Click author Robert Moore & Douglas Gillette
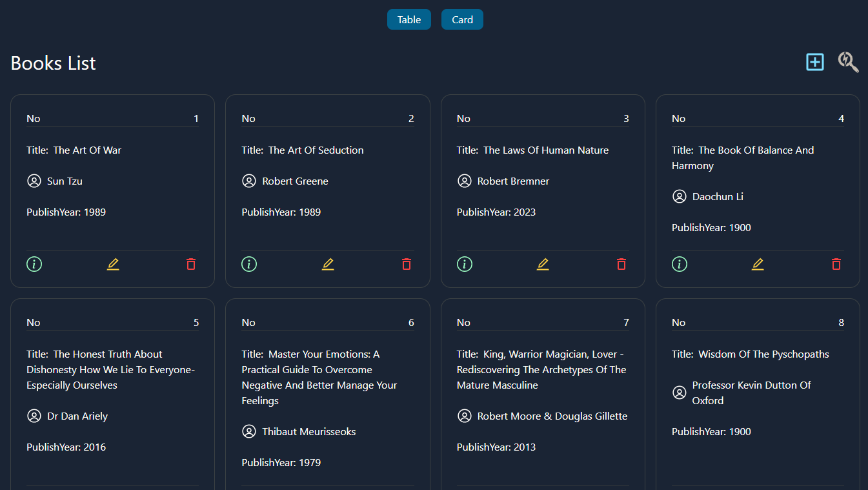The height and width of the screenshot is (490, 868). tap(552, 416)
